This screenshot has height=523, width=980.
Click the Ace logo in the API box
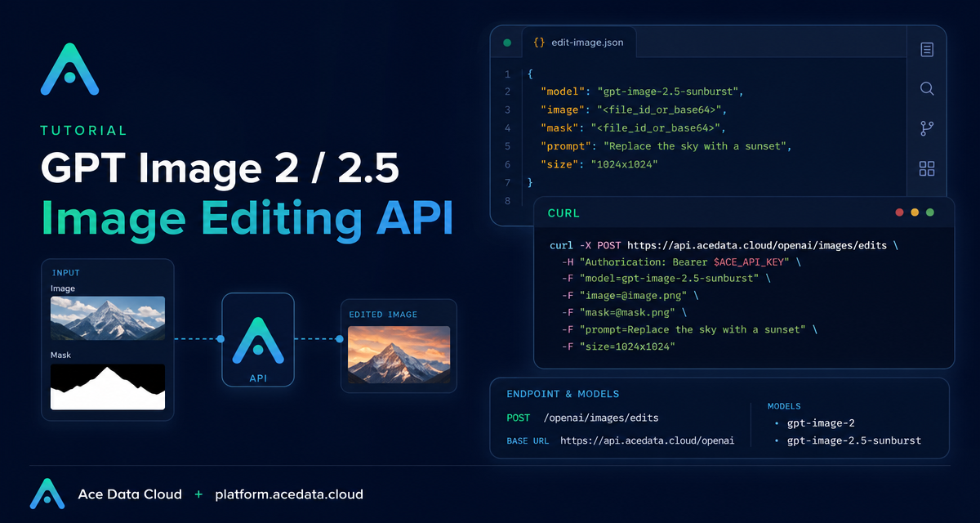click(x=258, y=340)
